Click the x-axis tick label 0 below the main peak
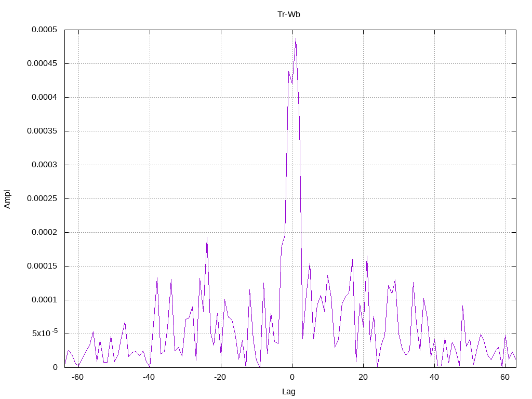This screenshot has width=532, height=399. point(292,377)
